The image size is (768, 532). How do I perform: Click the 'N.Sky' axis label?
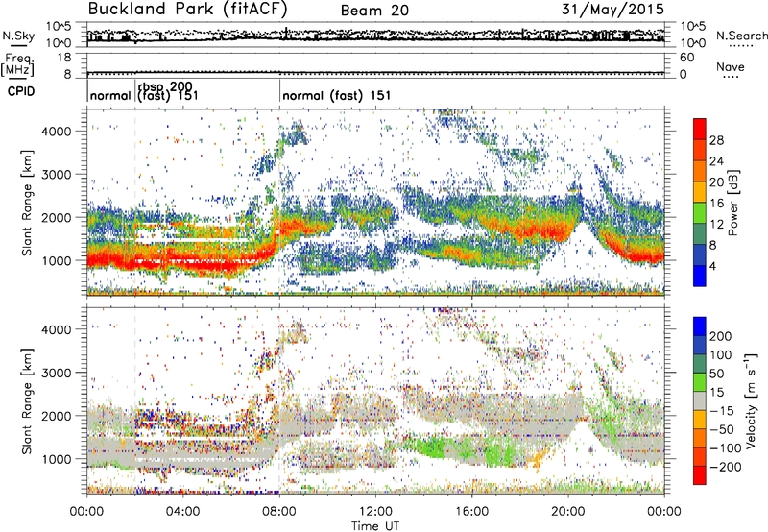click(x=18, y=36)
